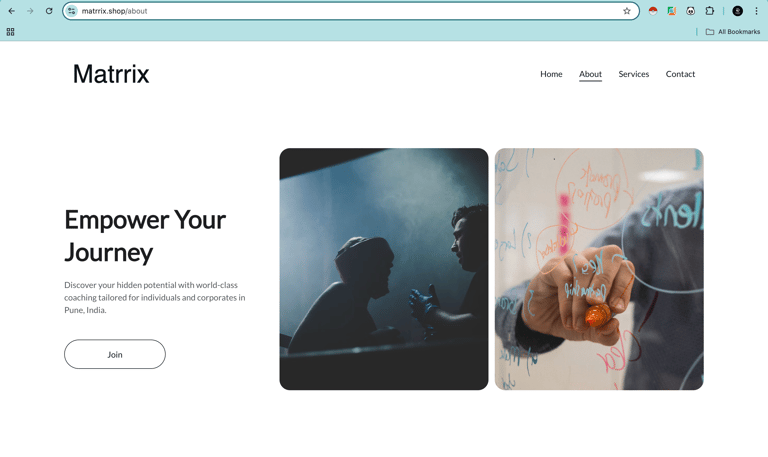Open the All Bookmarks folder

pyautogui.click(x=733, y=32)
